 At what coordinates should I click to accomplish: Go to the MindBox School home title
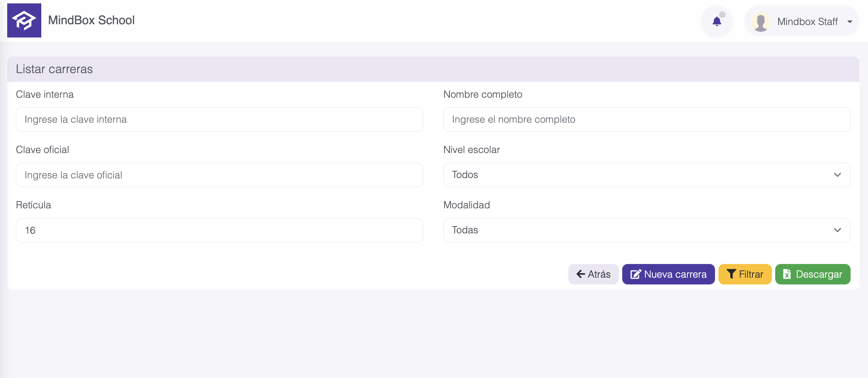click(91, 20)
